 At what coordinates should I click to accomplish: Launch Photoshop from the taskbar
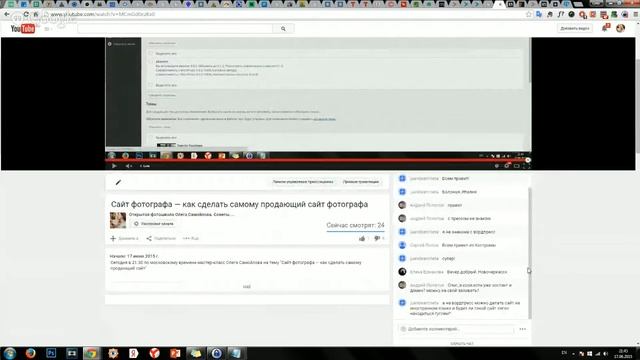point(51,353)
